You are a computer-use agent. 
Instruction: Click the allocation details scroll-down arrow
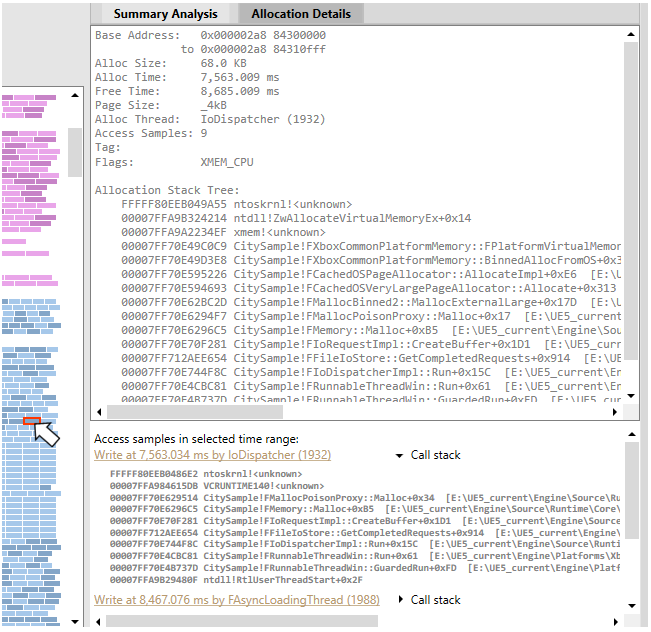pyautogui.click(x=631, y=396)
